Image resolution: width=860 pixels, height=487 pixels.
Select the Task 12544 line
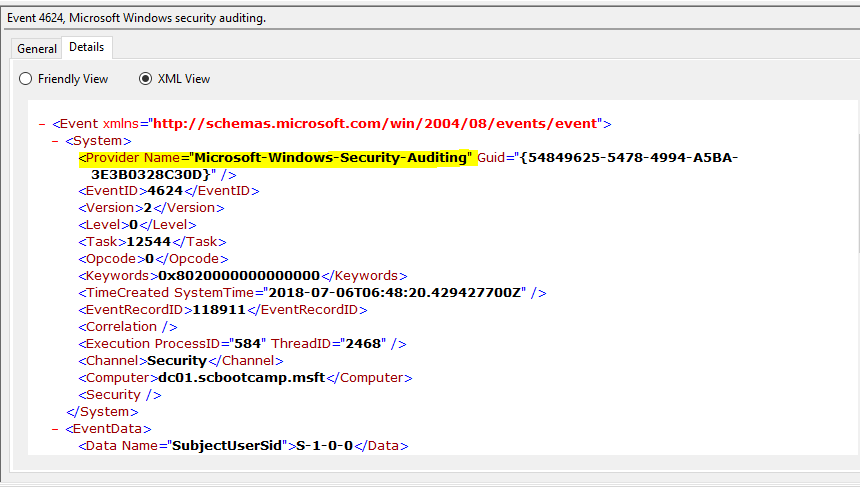(152, 242)
